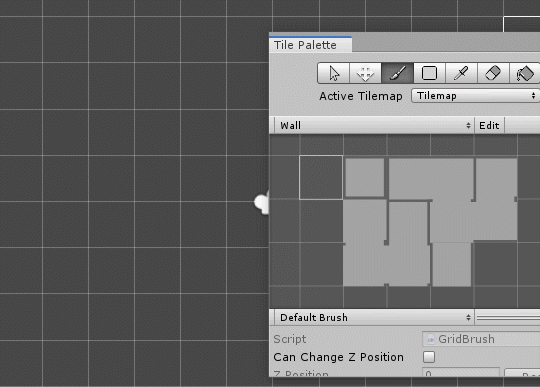The width and height of the screenshot is (540, 387).
Task: Select the Eraser tool
Action: pyautogui.click(x=493, y=73)
